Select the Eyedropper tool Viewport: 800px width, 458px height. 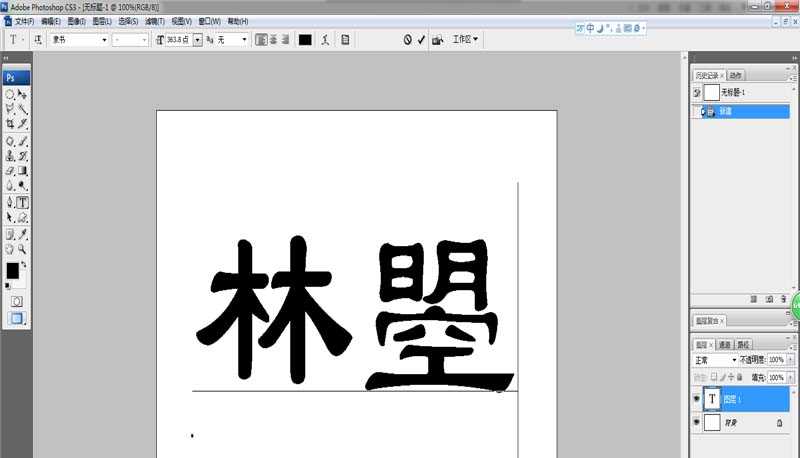tap(22, 235)
